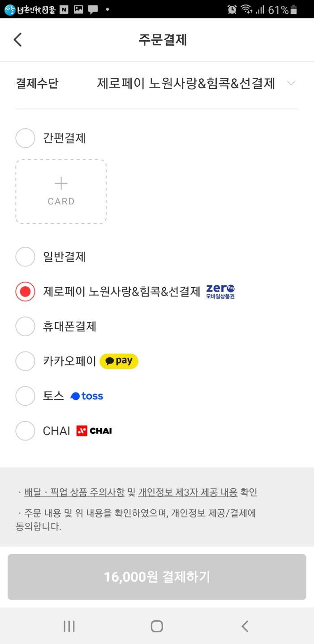Select the 간편결제 radio button

(25, 138)
